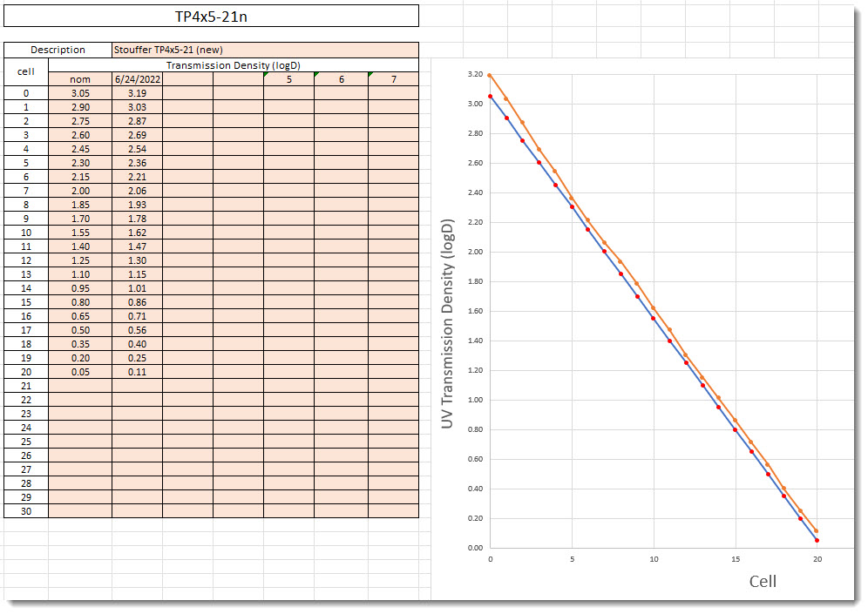The height and width of the screenshot is (614, 868).
Task: Click the orange line's first point at cell 0
Action: tap(490, 76)
